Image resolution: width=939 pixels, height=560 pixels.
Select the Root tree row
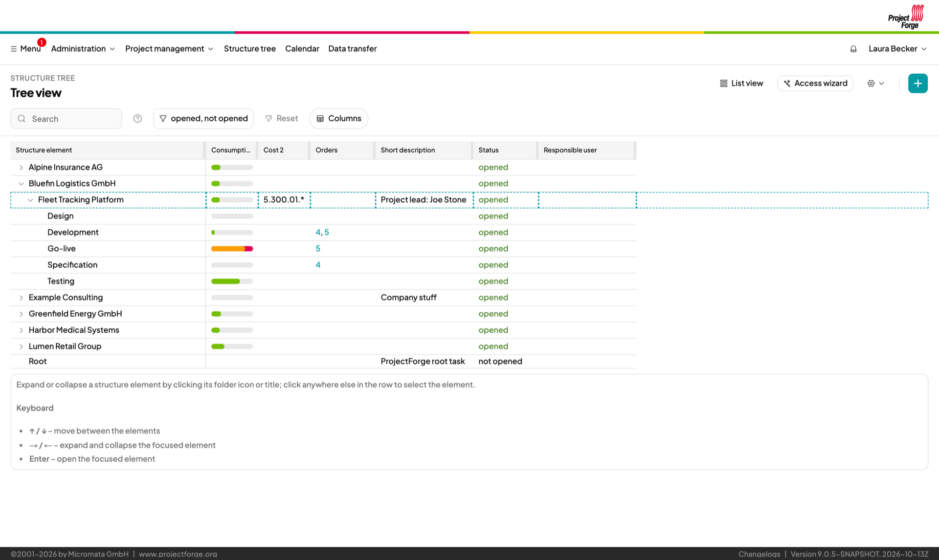[x=323, y=362]
